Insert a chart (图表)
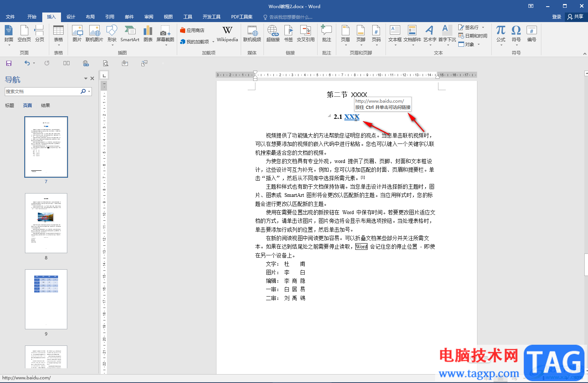The width and height of the screenshot is (588, 383). pyautogui.click(x=148, y=34)
